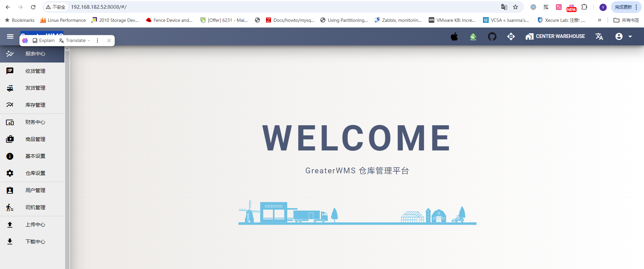Image resolution: width=644 pixels, height=269 pixels.
Task: Open the VMware KB: Incre... bookmark
Action: tap(452, 20)
